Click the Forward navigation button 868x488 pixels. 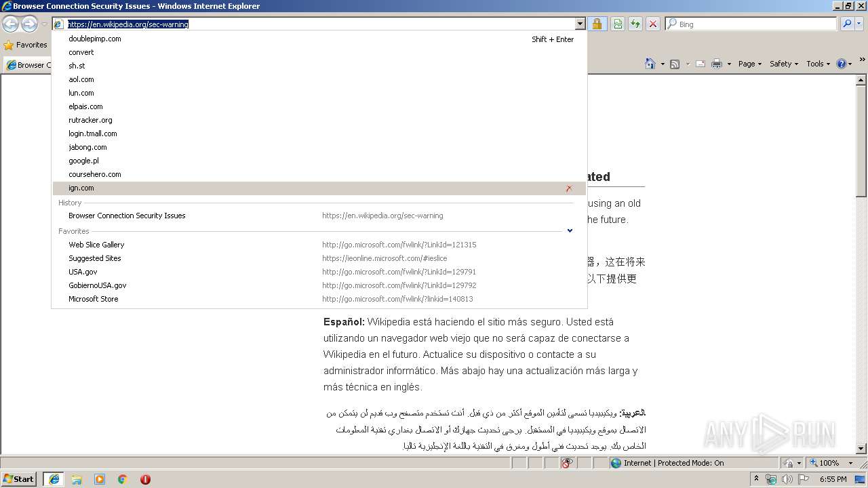(x=29, y=24)
